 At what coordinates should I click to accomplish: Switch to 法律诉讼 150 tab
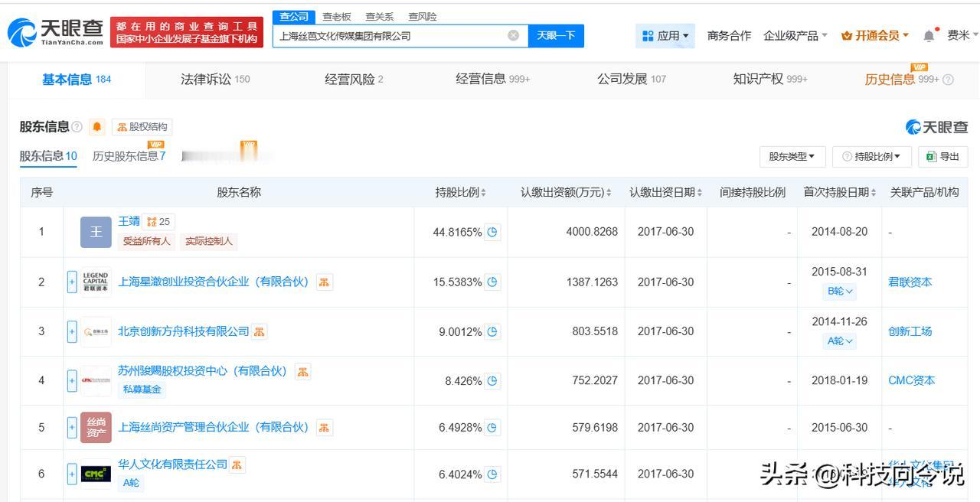pyautogui.click(x=215, y=80)
